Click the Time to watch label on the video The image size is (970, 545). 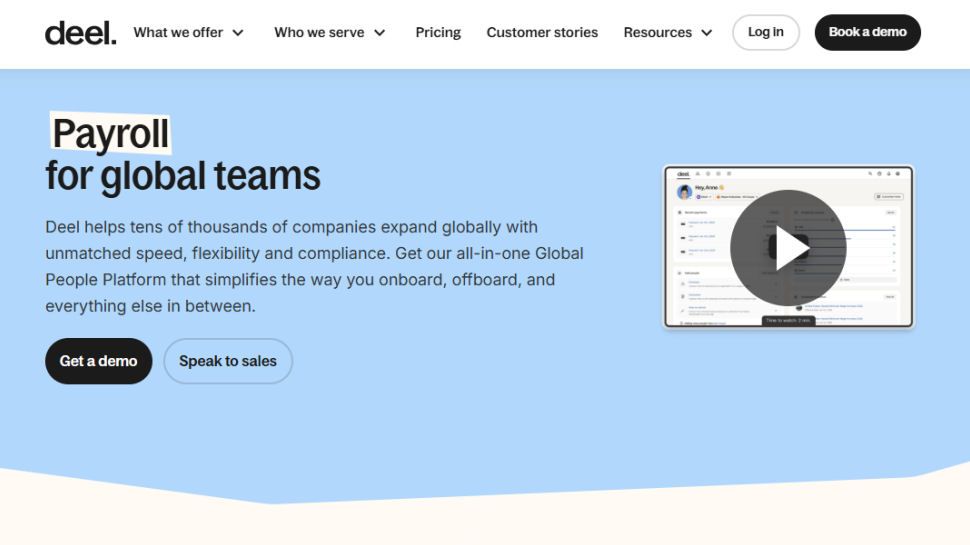click(788, 321)
